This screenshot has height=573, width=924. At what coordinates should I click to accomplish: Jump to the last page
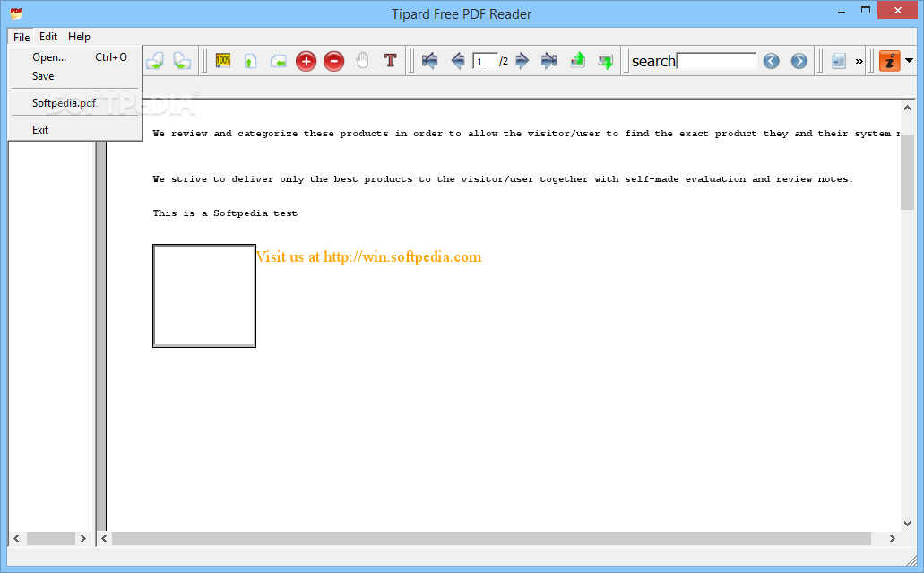tap(548, 60)
